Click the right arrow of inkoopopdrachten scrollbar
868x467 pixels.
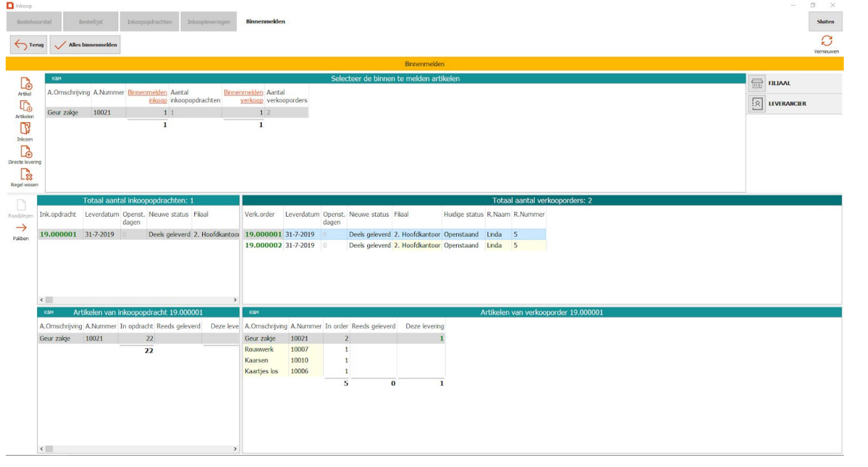point(235,300)
